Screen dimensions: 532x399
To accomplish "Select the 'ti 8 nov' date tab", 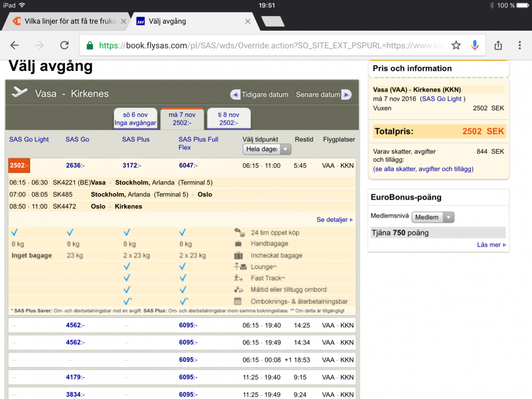I will 229,119.
